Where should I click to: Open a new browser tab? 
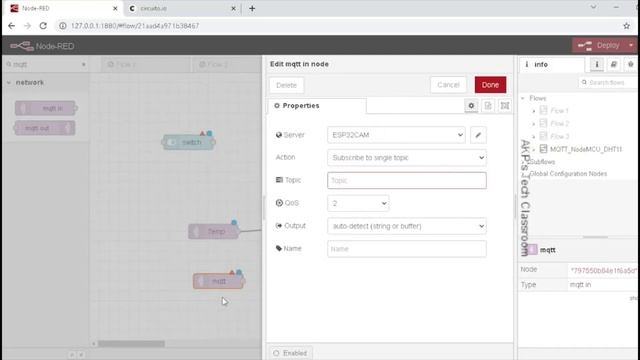[x=252, y=8]
